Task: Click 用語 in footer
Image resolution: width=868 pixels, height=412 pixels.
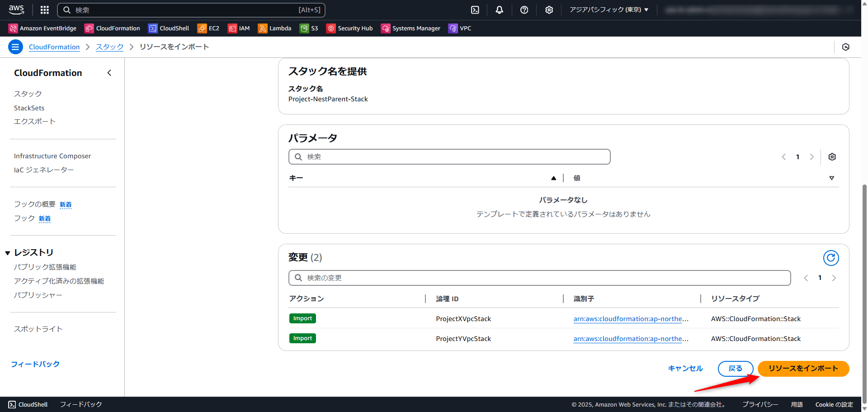Action: coord(797,404)
